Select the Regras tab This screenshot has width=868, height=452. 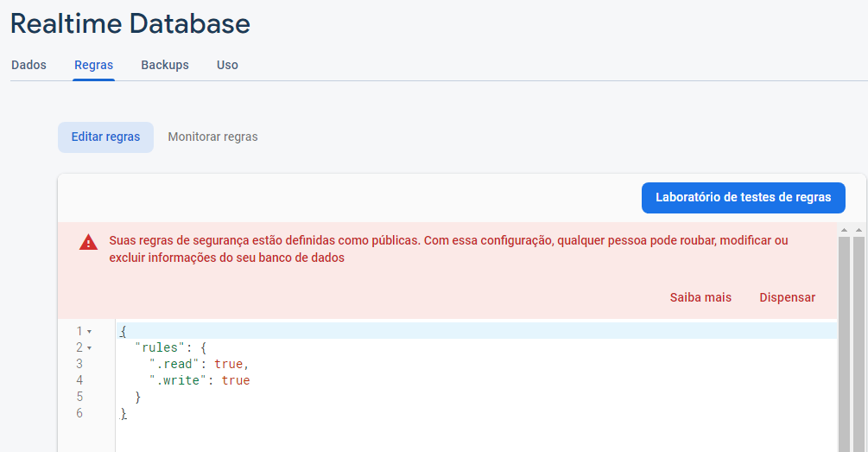pyautogui.click(x=93, y=65)
